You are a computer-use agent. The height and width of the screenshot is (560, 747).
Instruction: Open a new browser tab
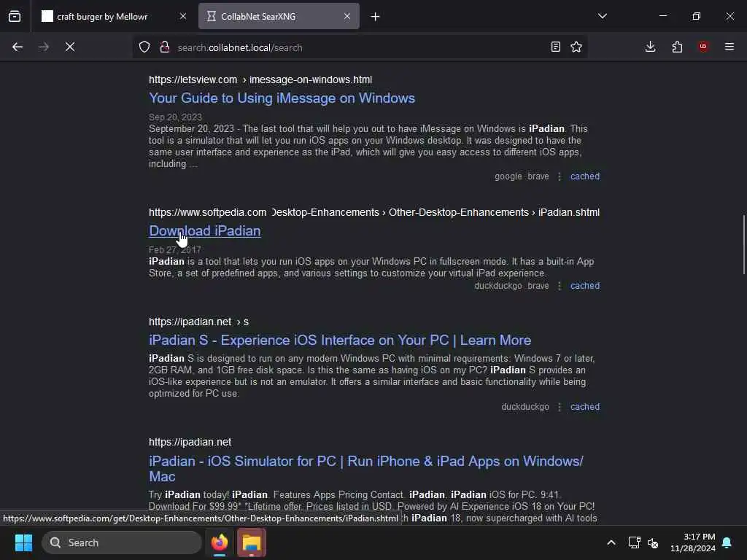tap(376, 17)
